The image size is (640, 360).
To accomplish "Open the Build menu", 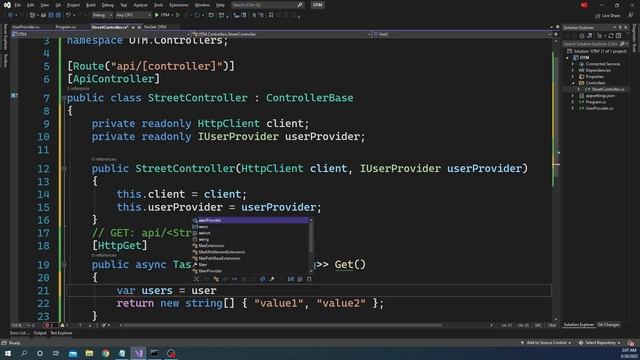I will tap(91, 5).
